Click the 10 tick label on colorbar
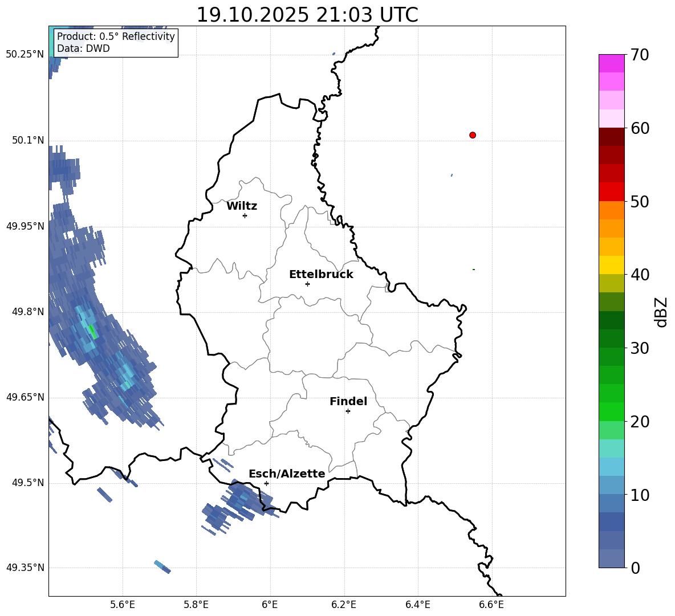Image resolution: width=675 pixels, height=616 pixels. (x=640, y=495)
